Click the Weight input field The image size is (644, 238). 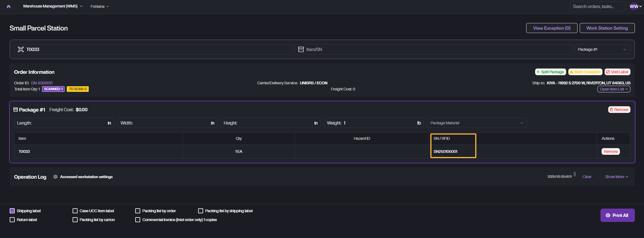tap(378, 123)
